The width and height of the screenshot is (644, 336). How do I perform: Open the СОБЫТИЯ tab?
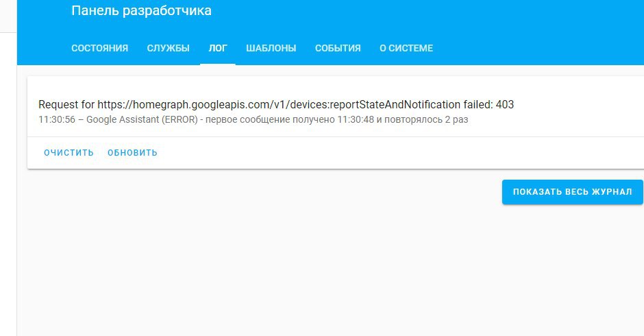(338, 48)
